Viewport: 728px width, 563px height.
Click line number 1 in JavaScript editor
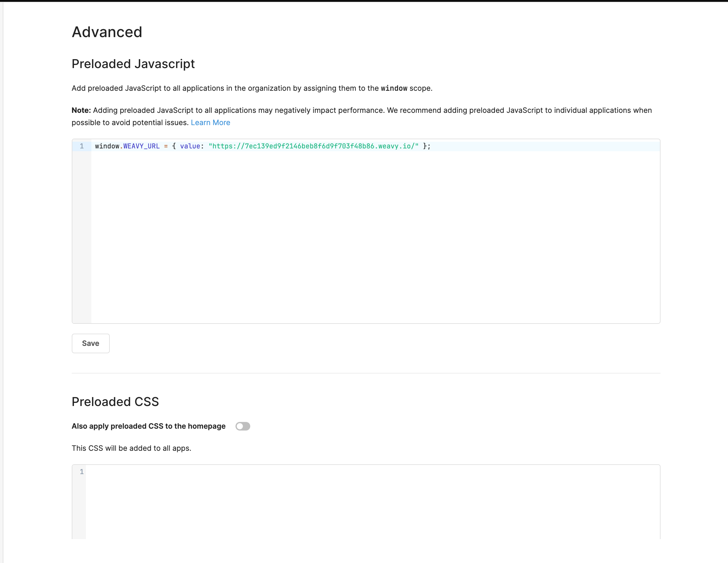[82, 146]
